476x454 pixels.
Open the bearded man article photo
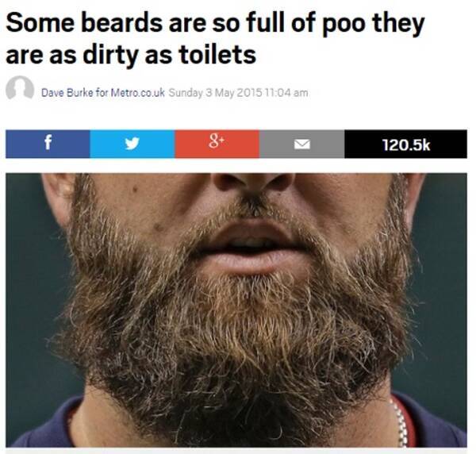(236, 310)
